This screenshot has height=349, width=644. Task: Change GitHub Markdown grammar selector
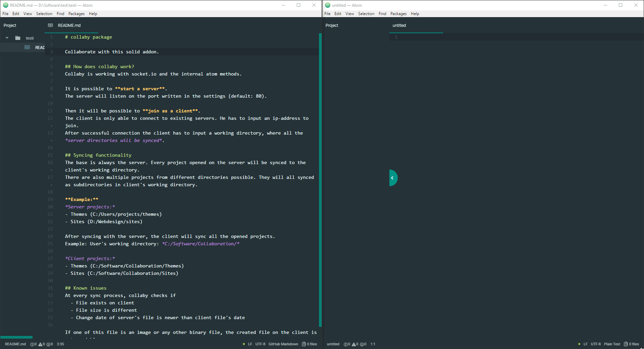tap(283, 344)
